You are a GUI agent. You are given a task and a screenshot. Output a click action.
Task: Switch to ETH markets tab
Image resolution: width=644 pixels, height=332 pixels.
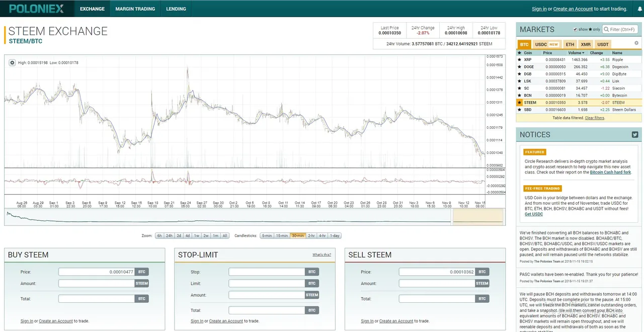570,44
